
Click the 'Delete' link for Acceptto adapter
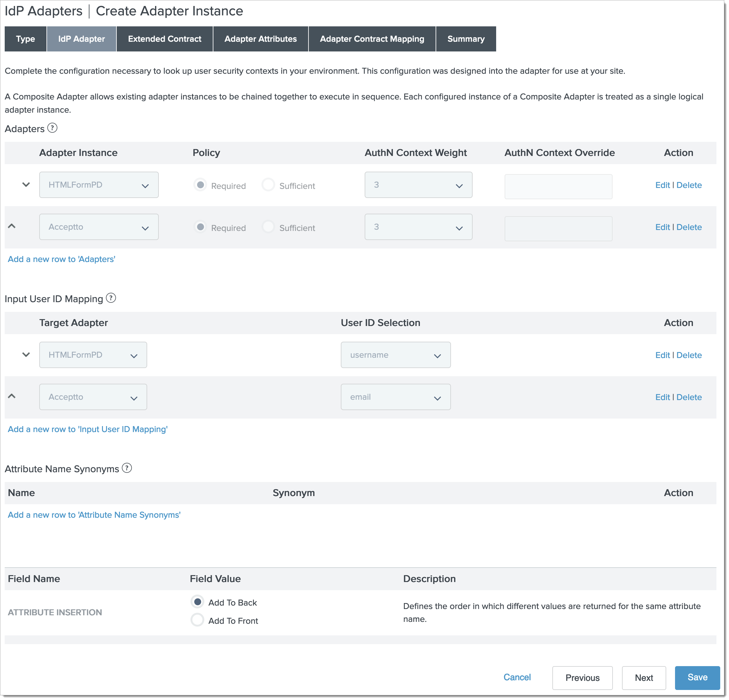click(x=689, y=227)
